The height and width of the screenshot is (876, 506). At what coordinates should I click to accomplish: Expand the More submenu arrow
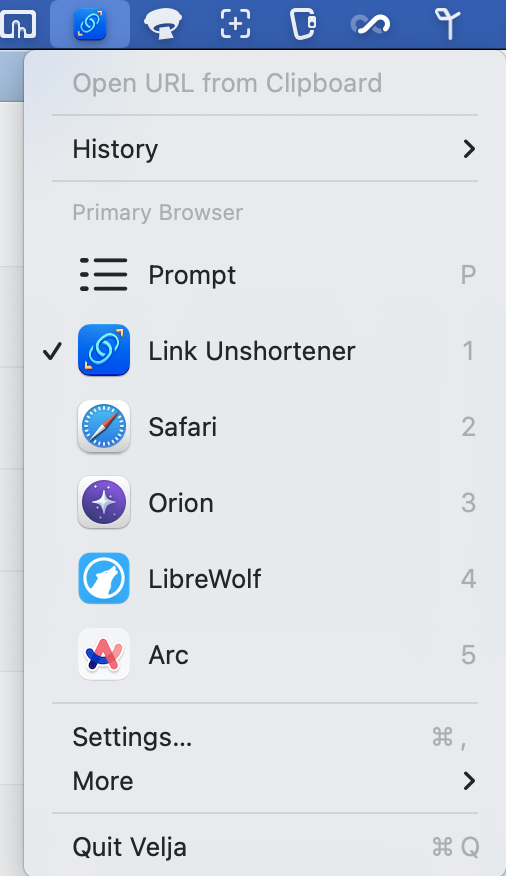pos(469,781)
